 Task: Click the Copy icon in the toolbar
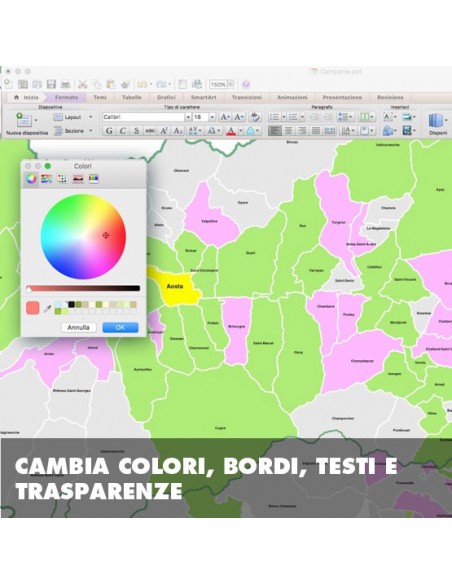coord(97,85)
